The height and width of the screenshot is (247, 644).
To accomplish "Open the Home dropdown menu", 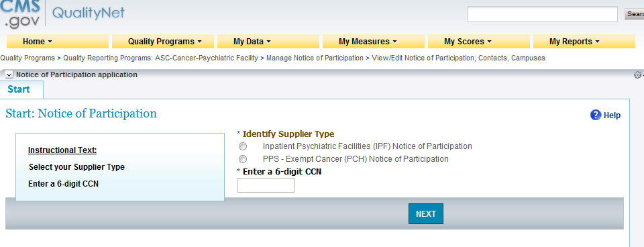I will (x=58, y=42).
